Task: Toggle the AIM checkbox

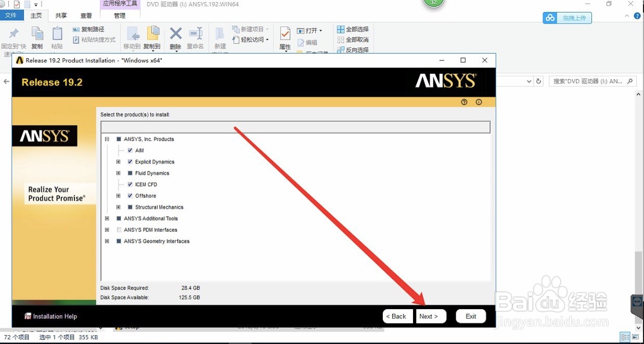Action: (x=130, y=150)
